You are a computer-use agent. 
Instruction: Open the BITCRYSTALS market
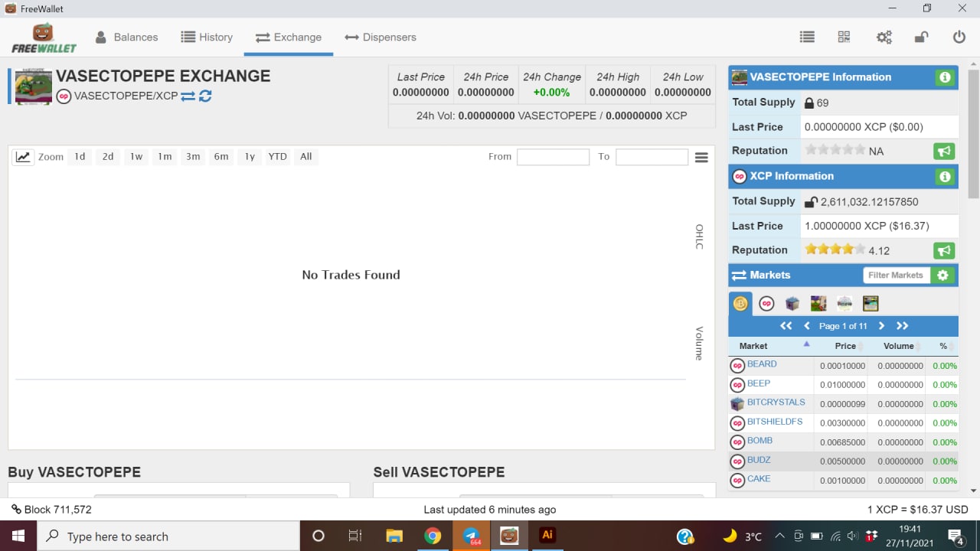coord(776,403)
